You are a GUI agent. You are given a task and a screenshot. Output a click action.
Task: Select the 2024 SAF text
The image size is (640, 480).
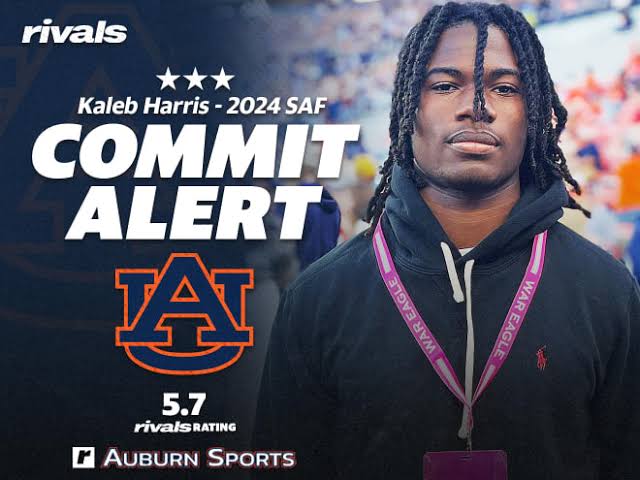[x=276, y=106]
